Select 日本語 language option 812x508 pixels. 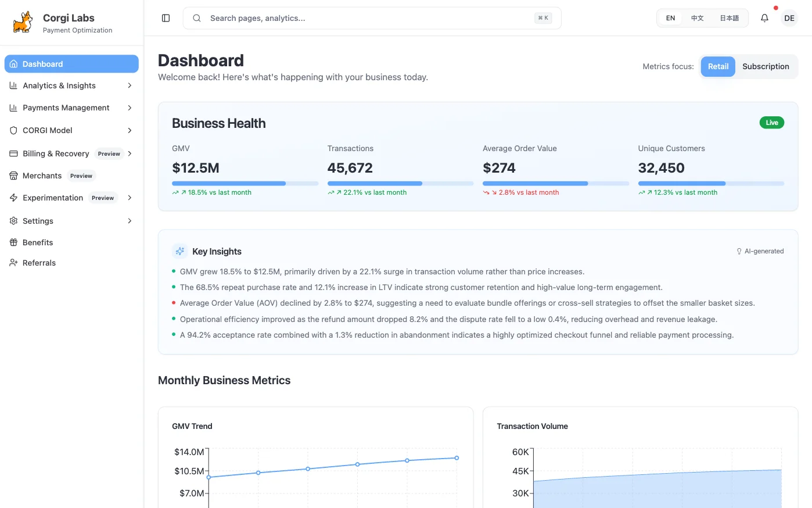tap(730, 18)
